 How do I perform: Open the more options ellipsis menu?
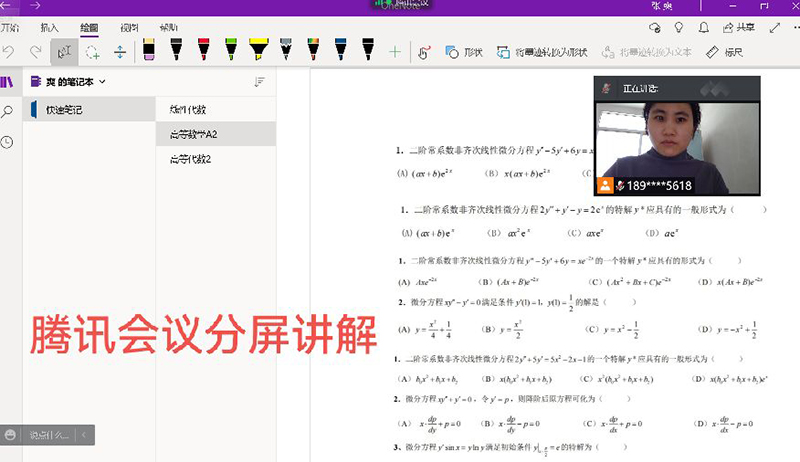796,28
